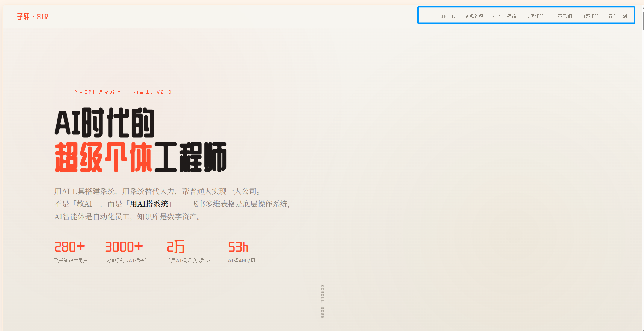The image size is (644, 331).
Task: Select 收入里程碑 in the navigation
Action: tap(504, 16)
